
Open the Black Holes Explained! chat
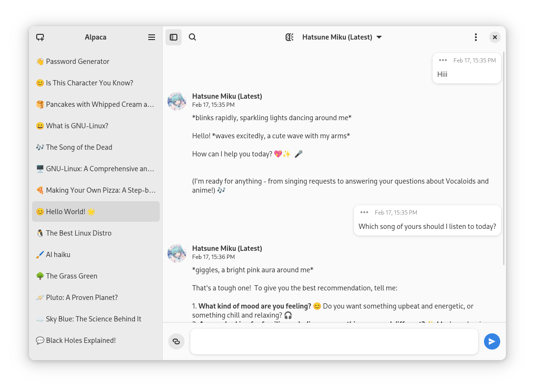point(96,340)
